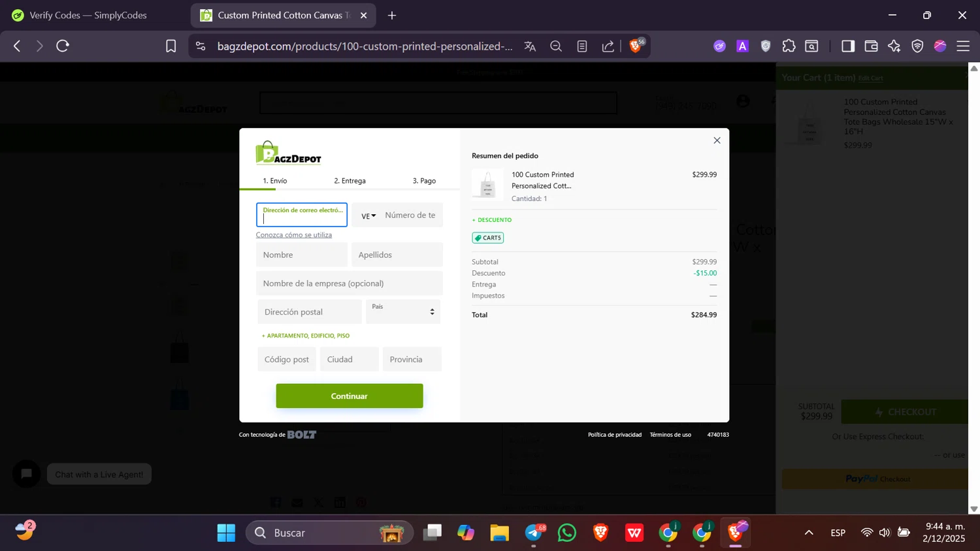Click the shield extension icon in toolbar
The height and width of the screenshot is (551, 980).
tap(766, 46)
